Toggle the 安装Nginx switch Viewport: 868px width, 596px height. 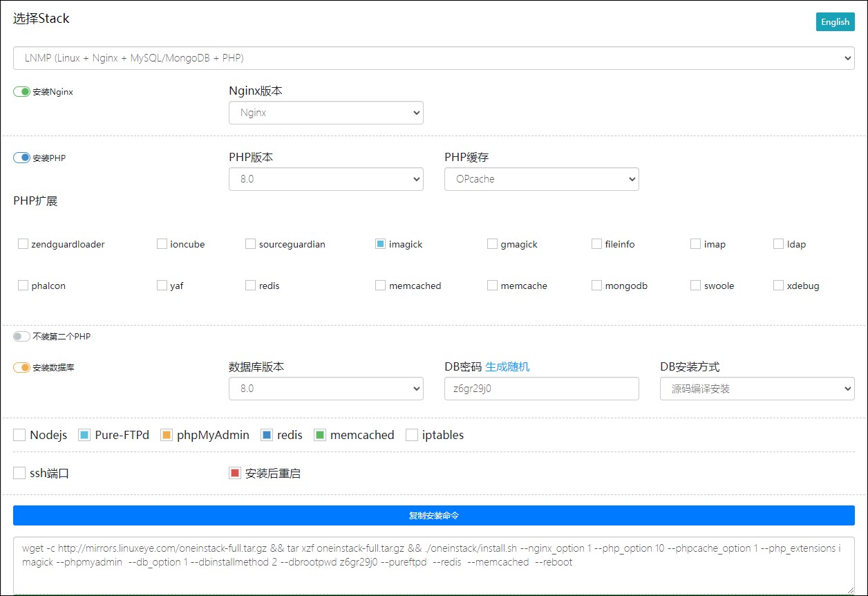(22, 92)
